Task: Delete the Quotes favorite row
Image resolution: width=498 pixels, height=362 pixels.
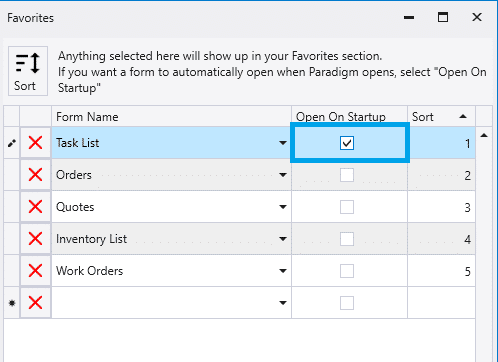Action: (35, 207)
